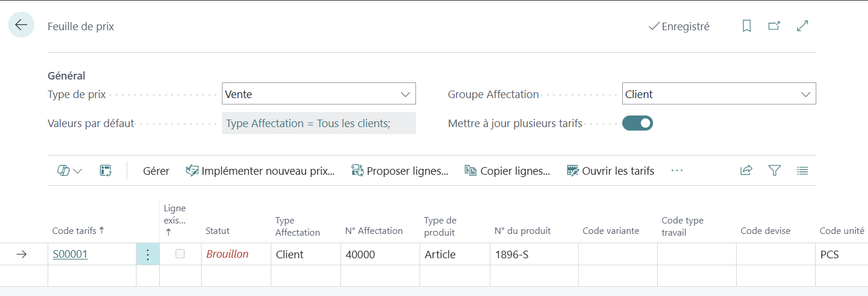Image resolution: width=868 pixels, height=296 pixels.
Task: Select the PCS unit code cell
Action: tap(841, 254)
